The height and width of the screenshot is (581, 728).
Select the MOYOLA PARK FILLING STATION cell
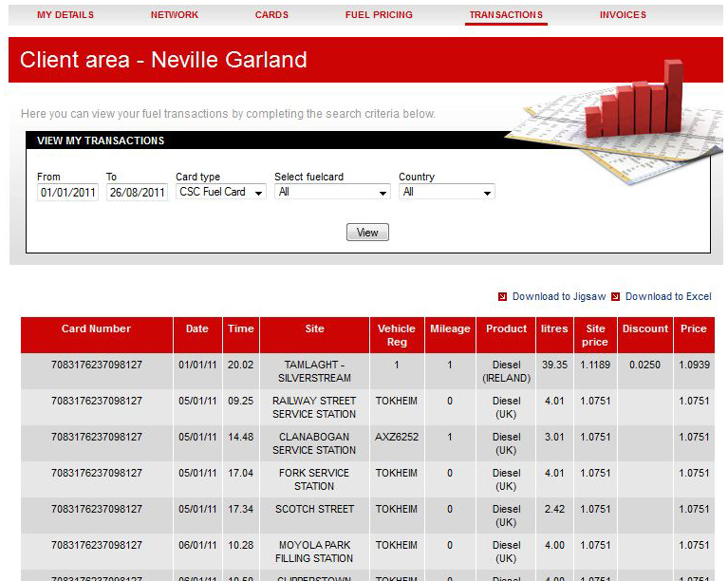point(314,552)
